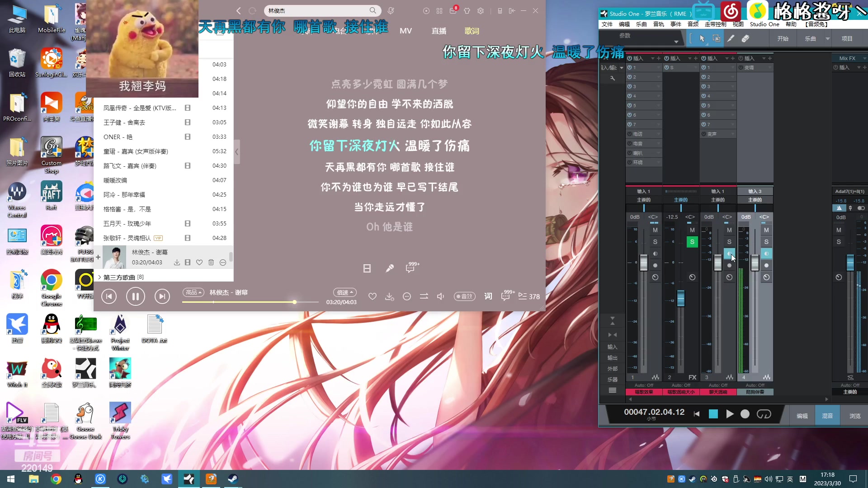Open the 文件 menu in Studio One
Image resolution: width=868 pixels, height=488 pixels.
(x=607, y=24)
